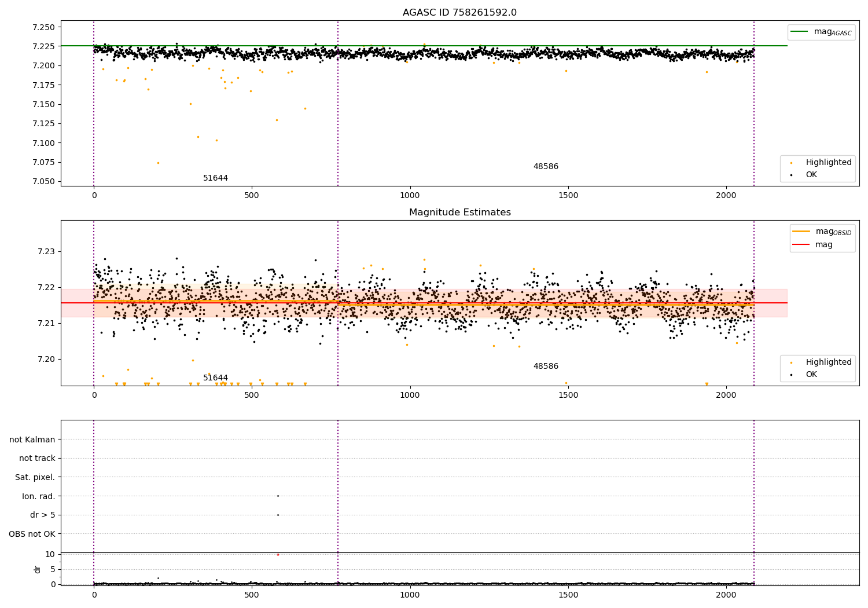Click the Ion. rad. data point

point(278,496)
